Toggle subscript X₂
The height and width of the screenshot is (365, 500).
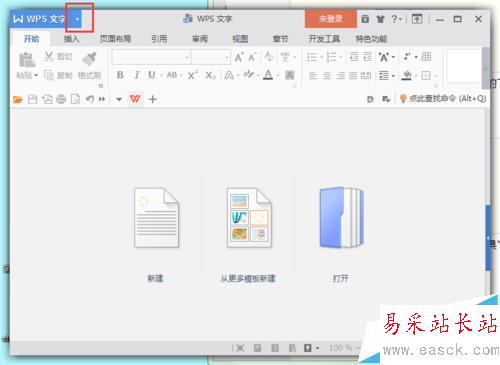click(210, 75)
